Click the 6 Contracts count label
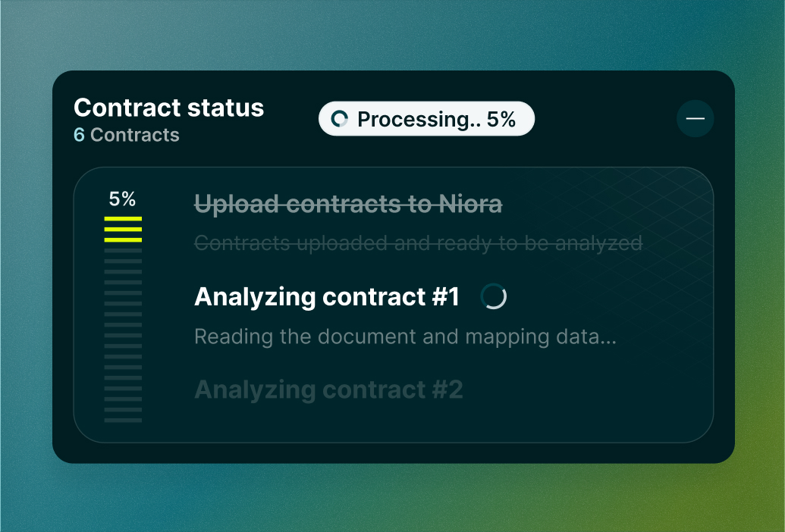The width and height of the screenshot is (785, 532). click(x=127, y=135)
